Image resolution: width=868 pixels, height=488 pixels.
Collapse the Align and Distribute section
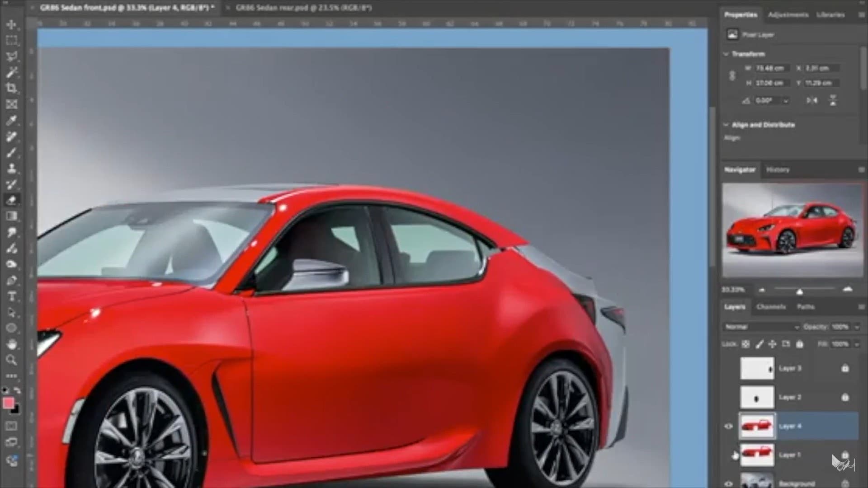pyautogui.click(x=726, y=125)
